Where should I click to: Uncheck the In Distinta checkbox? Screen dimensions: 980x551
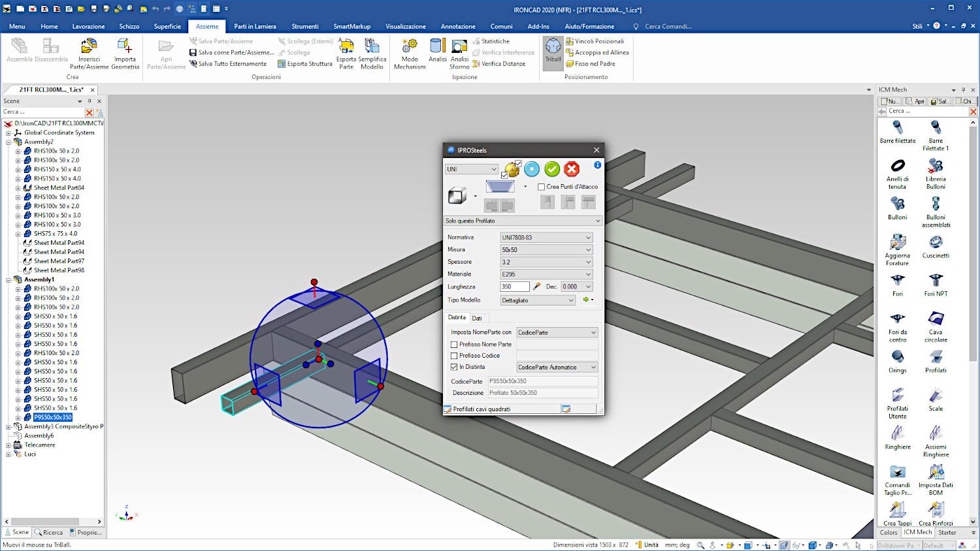click(x=454, y=367)
